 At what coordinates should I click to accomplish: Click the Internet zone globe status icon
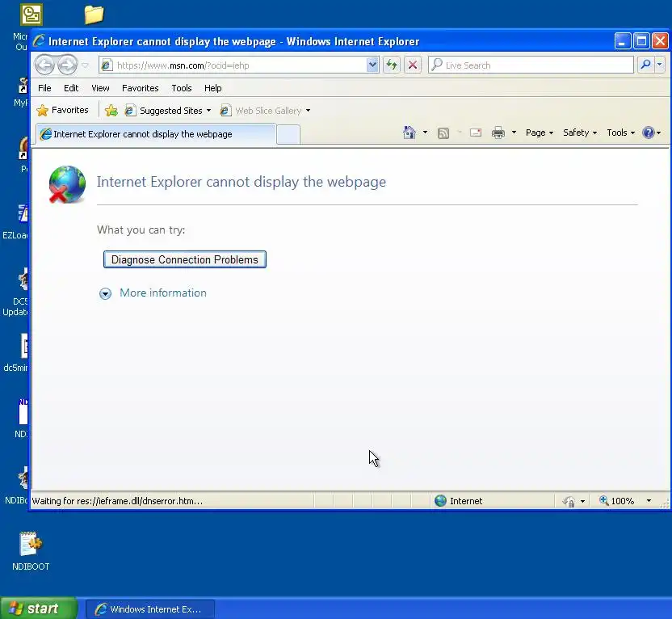point(440,501)
